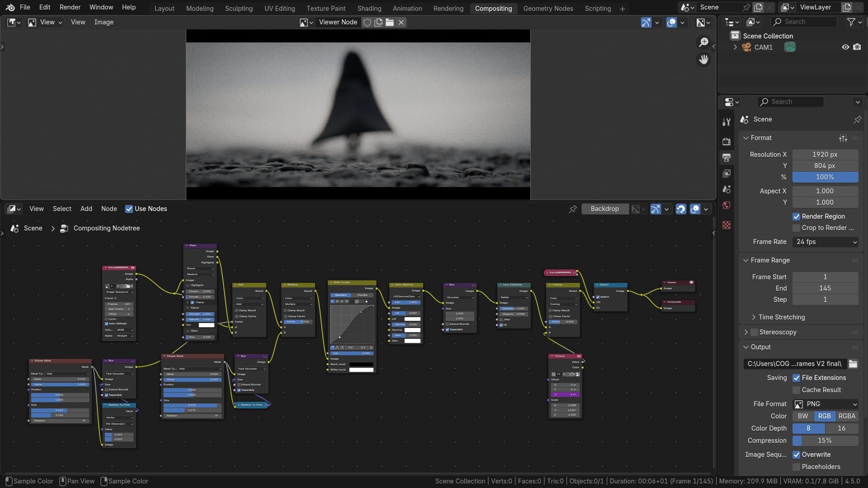Open the Texture properties tab icon
This screenshot has width=868, height=488.
coord(726,225)
